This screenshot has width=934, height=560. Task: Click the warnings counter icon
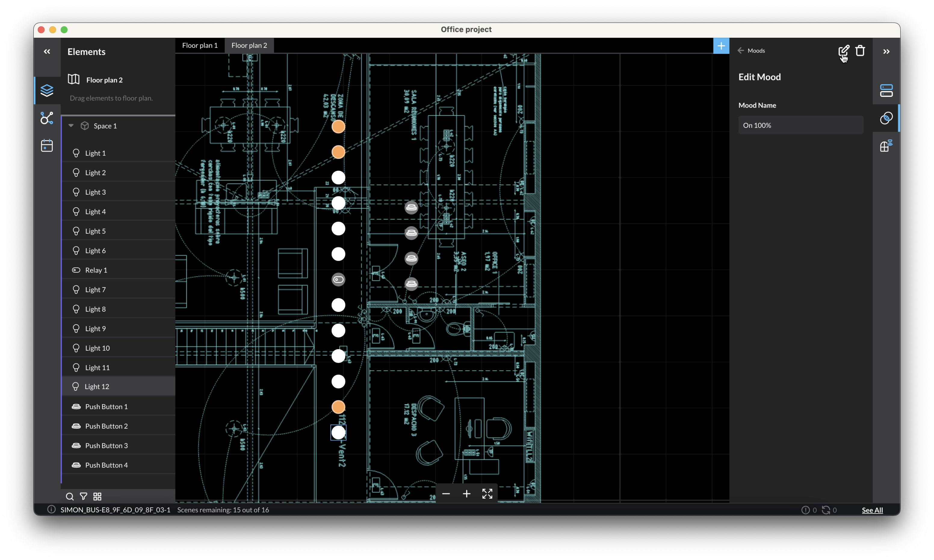(x=805, y=510)
